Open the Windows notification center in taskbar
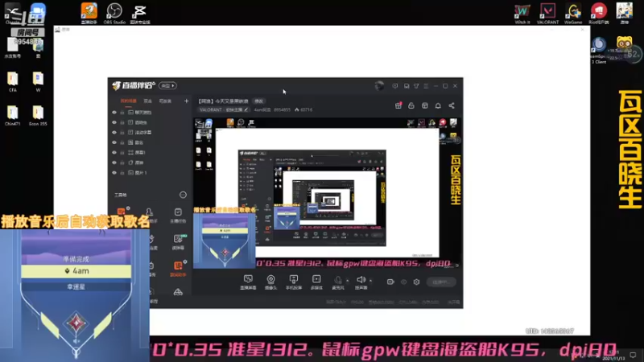The width and height of the screenshot is (644, 362). coord(633,355)
